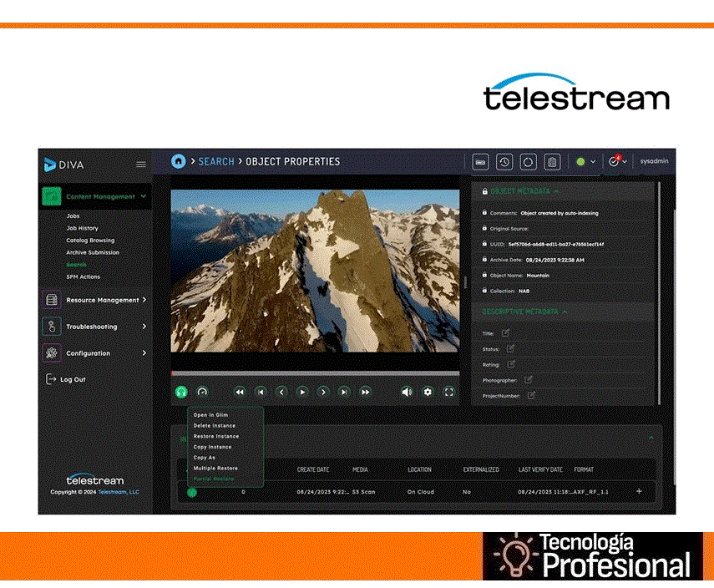Click the green status dot in the header
The height and width of the screenshot is (588, 714).
pyautogui.click(x=580, y=162)
